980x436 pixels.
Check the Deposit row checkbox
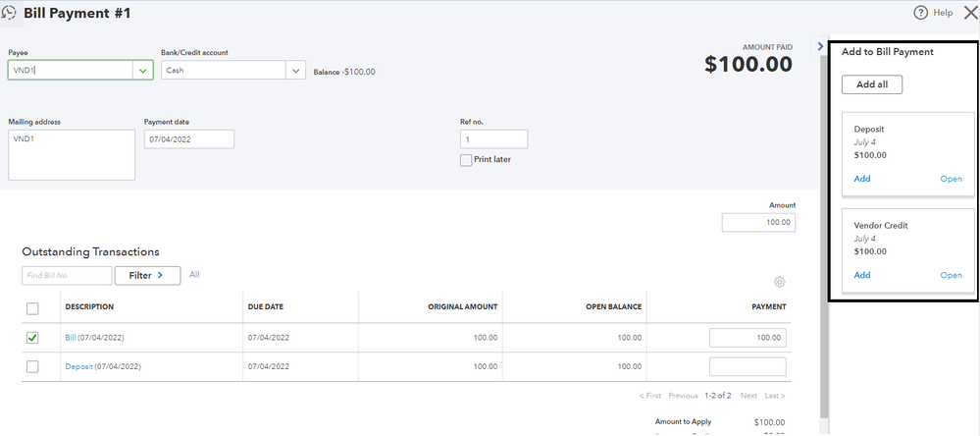(x=32, y=366)
